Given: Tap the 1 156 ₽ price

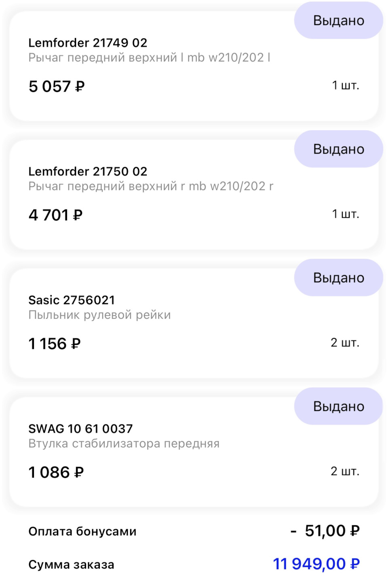Looking at the screenshot, I should coord(55,344).
